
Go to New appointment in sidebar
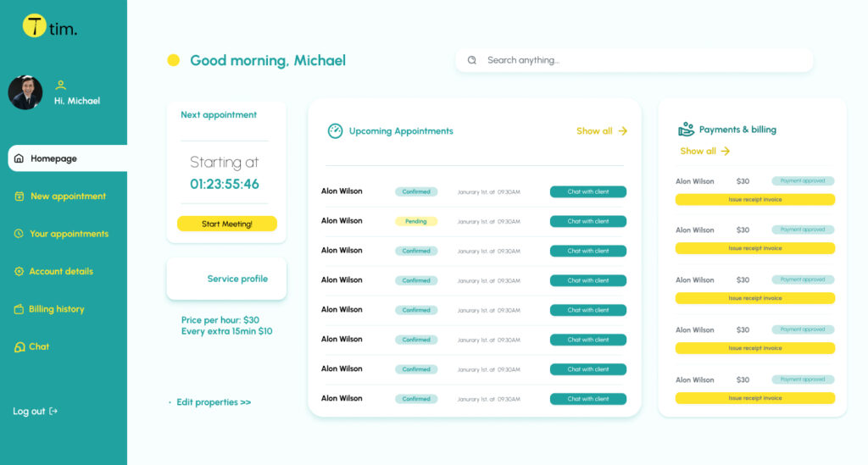[68, 197]
